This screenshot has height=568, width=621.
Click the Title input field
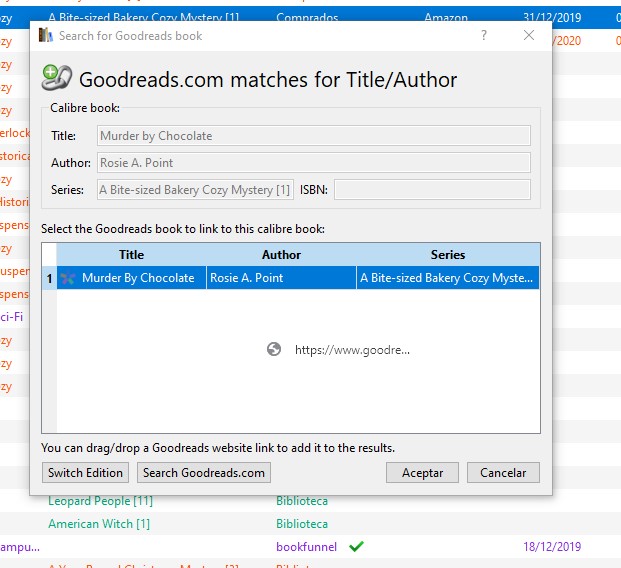click(x=314, y=136)
